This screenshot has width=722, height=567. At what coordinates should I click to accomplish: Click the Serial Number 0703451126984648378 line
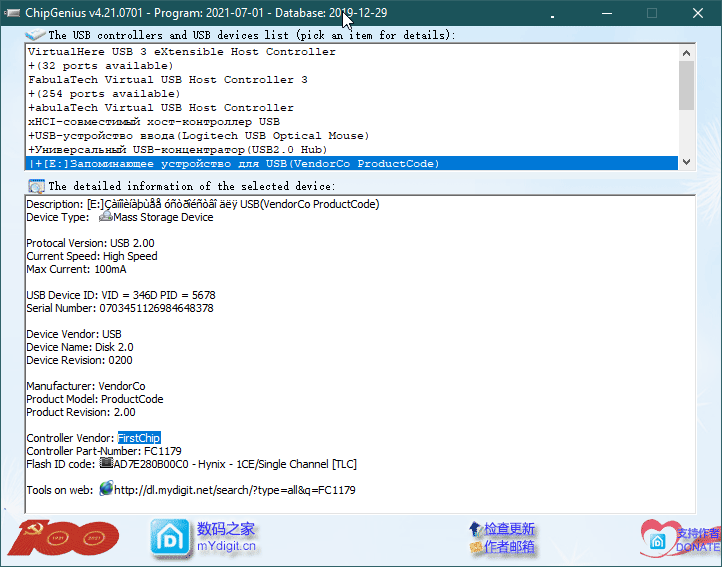[120, 308]
